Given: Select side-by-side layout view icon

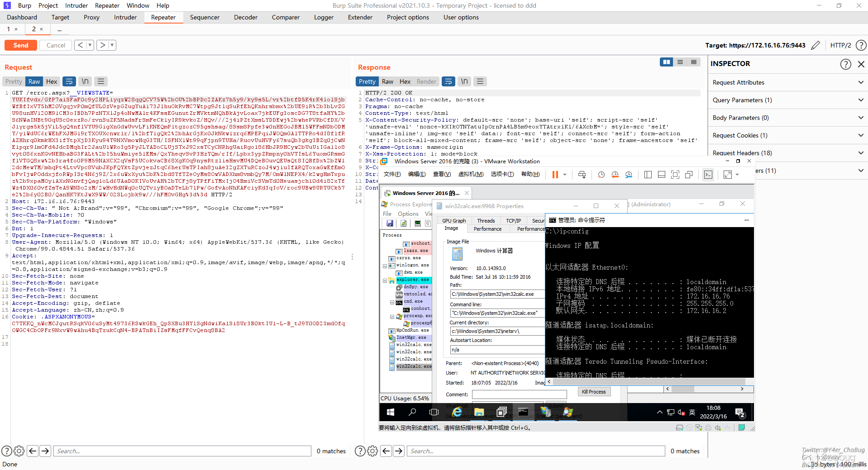Looking at the screenshot, I should (x=666, y=62).
